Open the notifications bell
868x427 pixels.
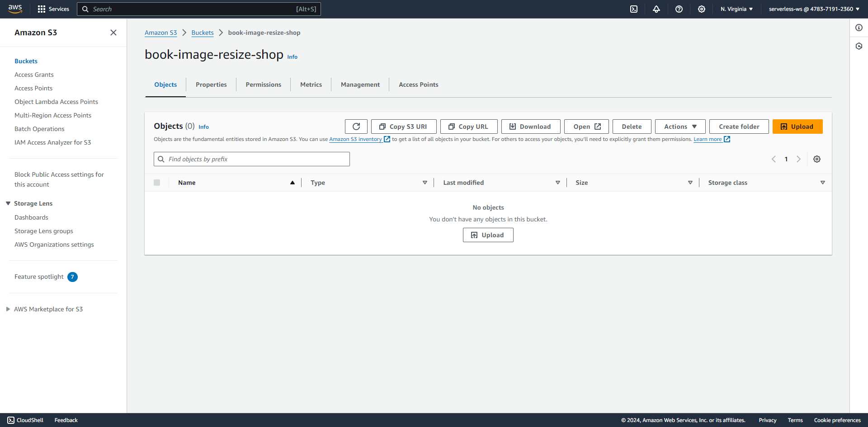click(x=656, y=9)
